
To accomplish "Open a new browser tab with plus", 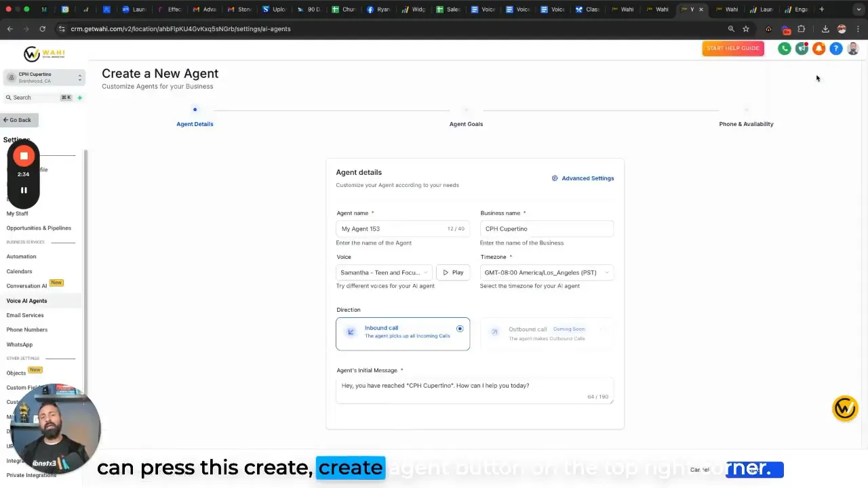I will click(821, 9).
